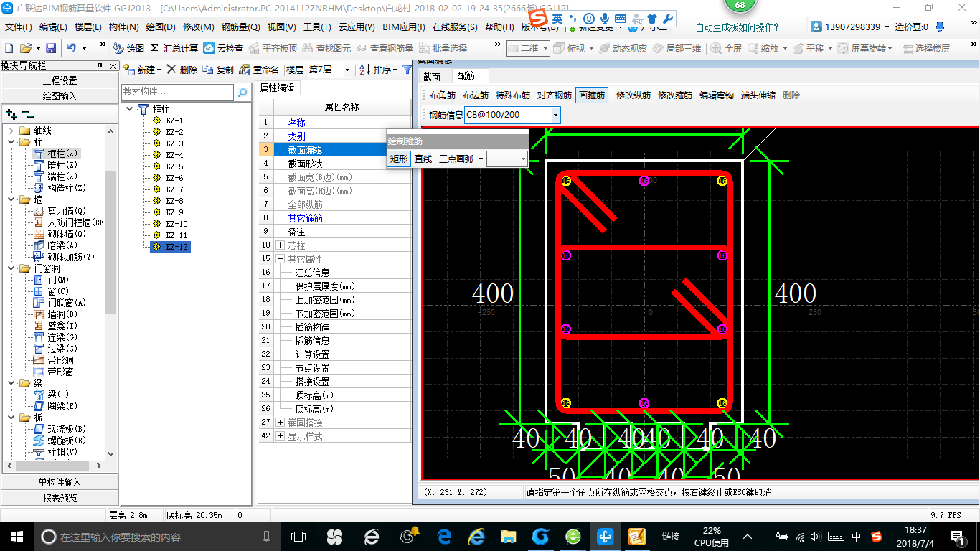Open 查看钢筋量 rebar quantity view
This screenshot has width=980, height=551.
coord(385,48)
